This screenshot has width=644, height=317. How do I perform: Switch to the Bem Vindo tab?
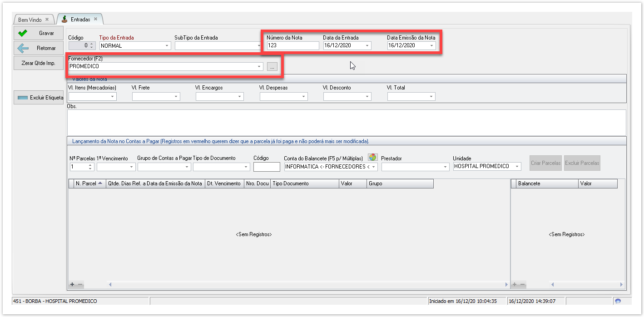(x=30, y=20)
